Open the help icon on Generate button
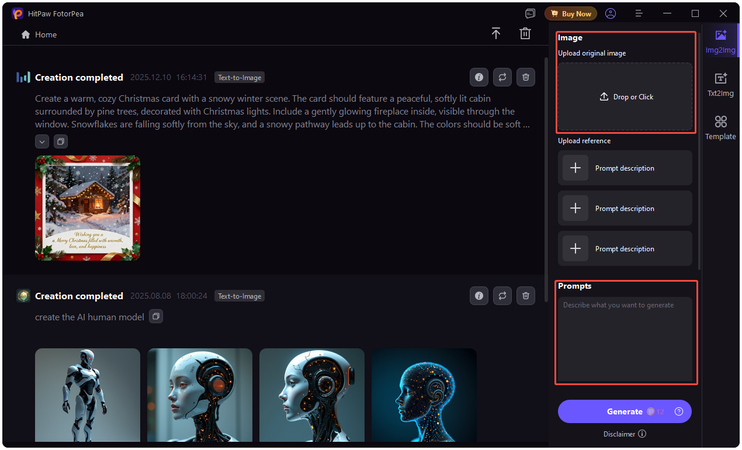742x450 pixels. (x=679, y=412)
